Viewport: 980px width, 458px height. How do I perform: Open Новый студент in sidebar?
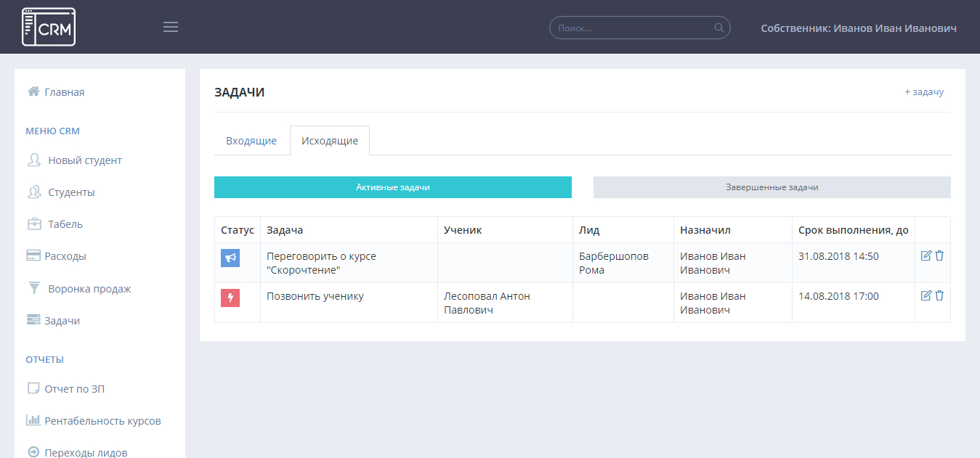84,160
